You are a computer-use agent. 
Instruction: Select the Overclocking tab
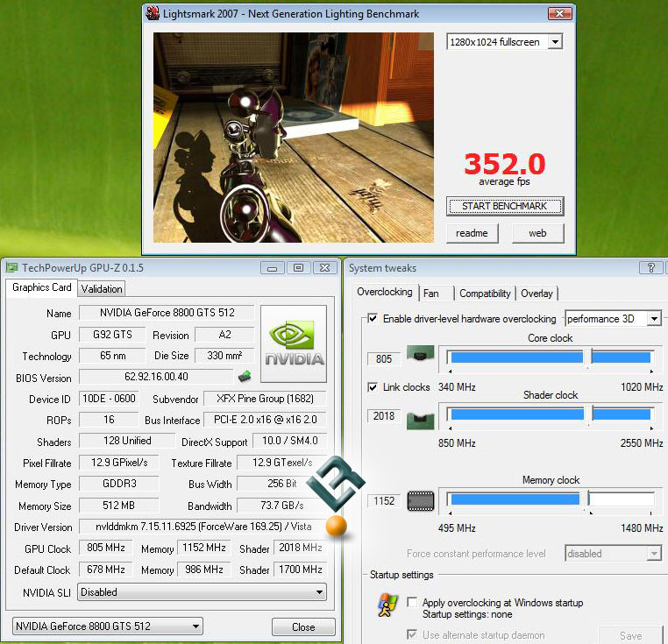coord(385,292)
